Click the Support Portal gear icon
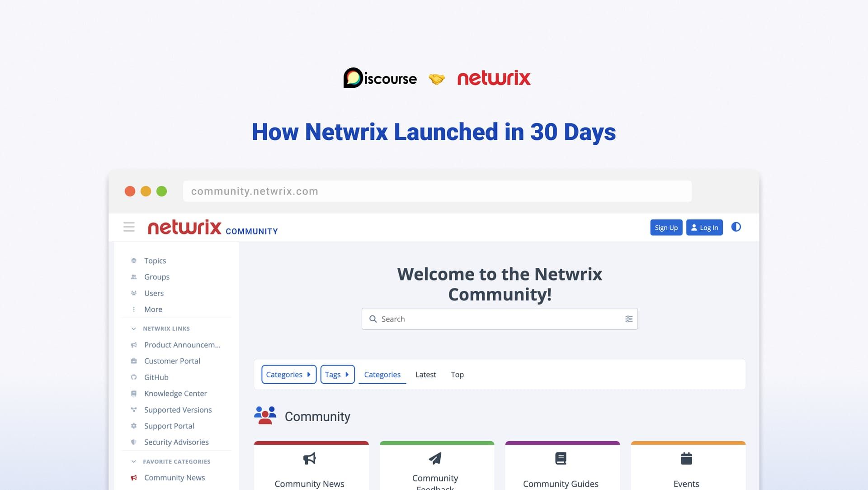 133,426
